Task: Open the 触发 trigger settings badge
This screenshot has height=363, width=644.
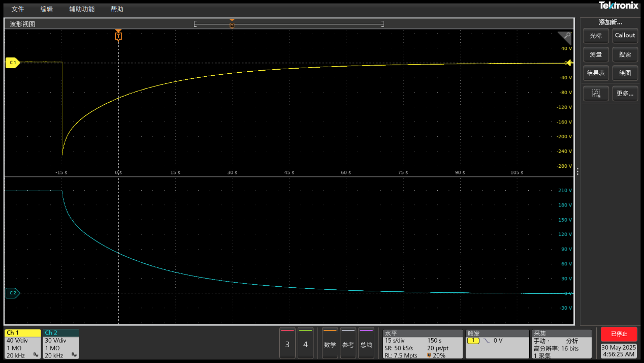Action: (x=497, y=344)
